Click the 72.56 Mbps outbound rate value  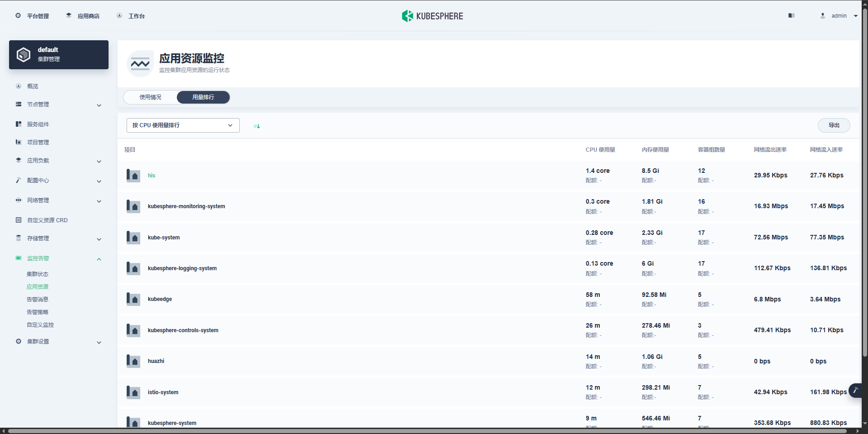point(771,237)
